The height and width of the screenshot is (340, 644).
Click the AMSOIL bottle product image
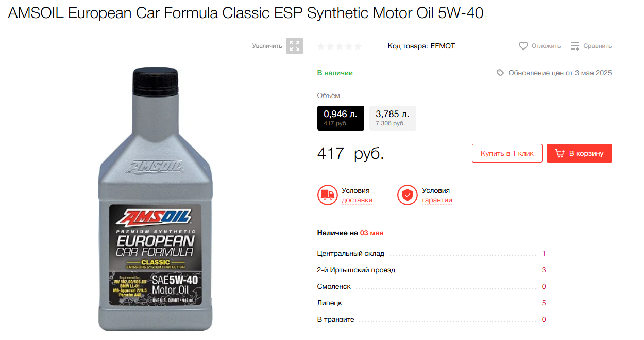(x=156, y=199)
